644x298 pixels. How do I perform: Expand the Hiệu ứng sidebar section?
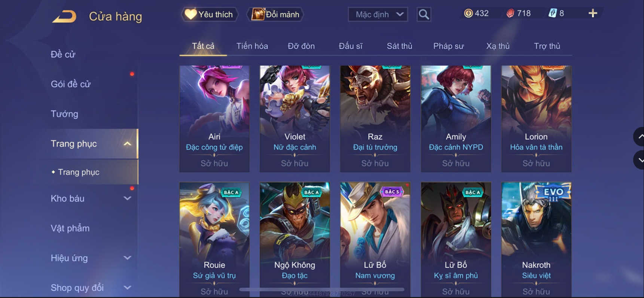click(x=127, y=258)
